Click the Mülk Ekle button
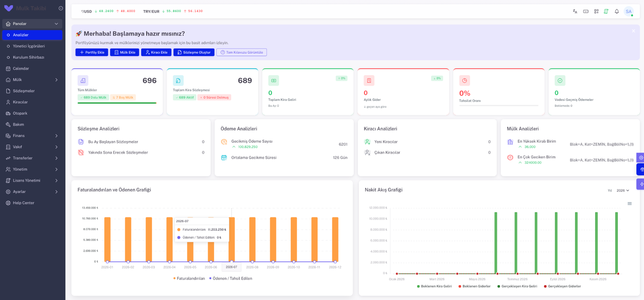644x300 pixels. pos(125,52)
